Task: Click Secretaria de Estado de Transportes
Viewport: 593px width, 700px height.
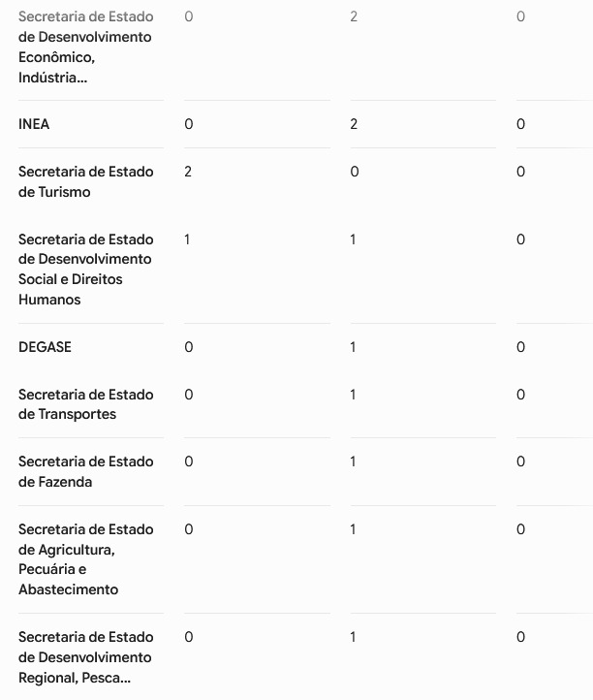Action: (85, 404)
